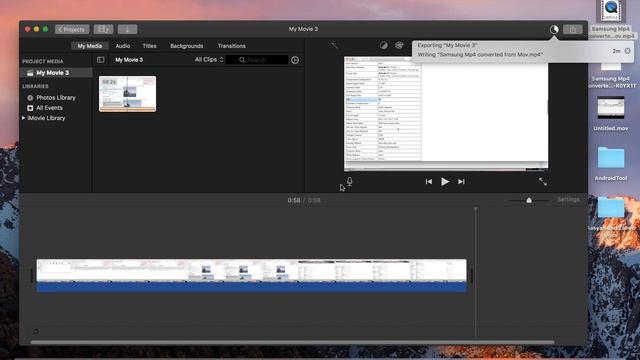Click the preview viewer image
Screen dimensions: 640x360
(x=446, y=113)
